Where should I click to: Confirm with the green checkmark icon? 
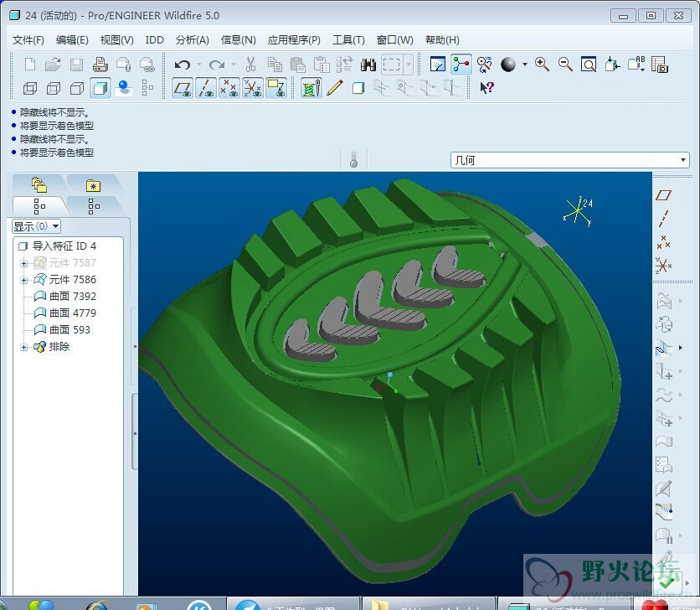coord(667,582)
